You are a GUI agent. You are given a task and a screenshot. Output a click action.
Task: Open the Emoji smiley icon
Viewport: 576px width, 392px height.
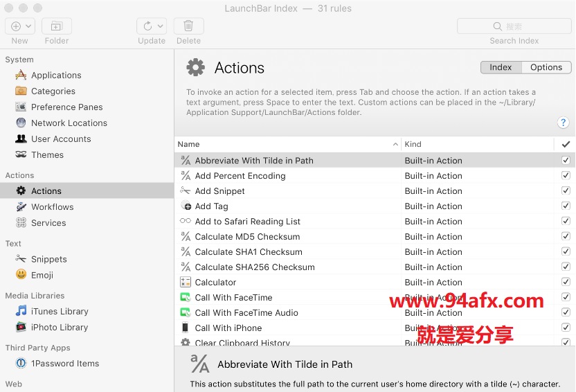click(21, 274)
